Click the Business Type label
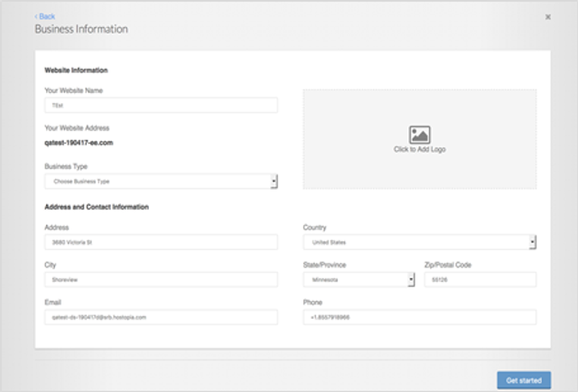The width and height of the screenshot is (578, 392). coord(66,166)
